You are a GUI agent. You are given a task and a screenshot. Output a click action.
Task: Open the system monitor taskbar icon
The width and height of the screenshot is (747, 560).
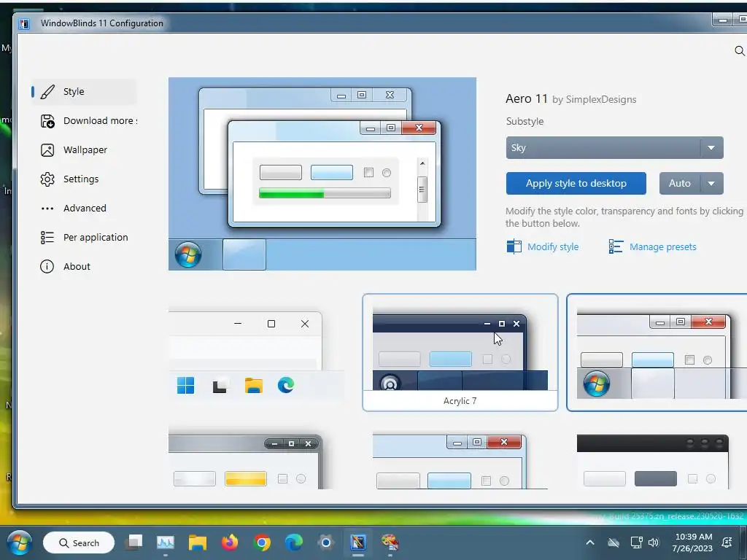tap(166, 542)
